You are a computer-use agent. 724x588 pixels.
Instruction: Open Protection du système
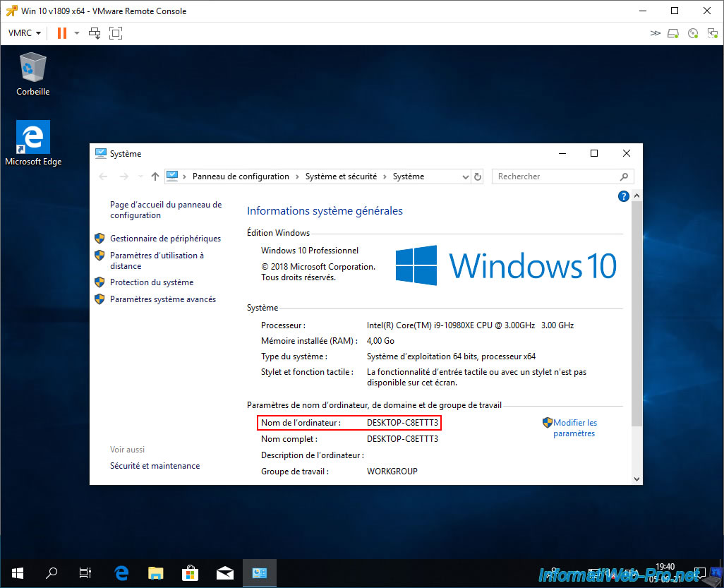click(x=152, y=282)
